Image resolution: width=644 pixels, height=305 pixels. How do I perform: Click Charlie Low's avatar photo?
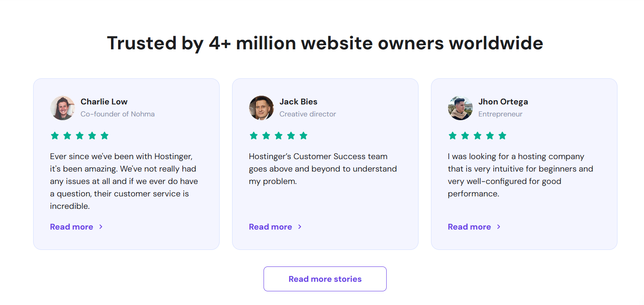tap(63, 108)
